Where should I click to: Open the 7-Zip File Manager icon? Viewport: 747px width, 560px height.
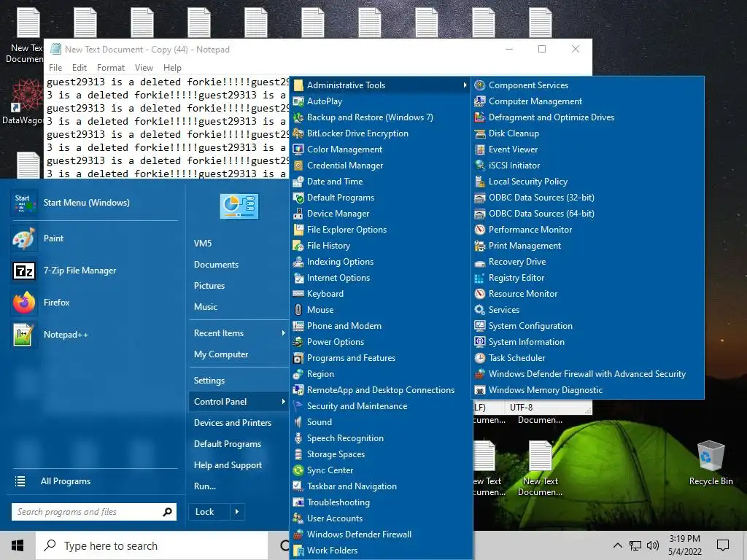tap(24, 271)
